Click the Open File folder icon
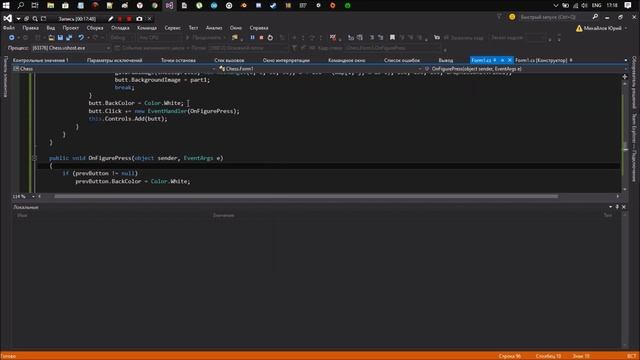Image resolution: width=640 pixels, height=360 pixels. 51,38
